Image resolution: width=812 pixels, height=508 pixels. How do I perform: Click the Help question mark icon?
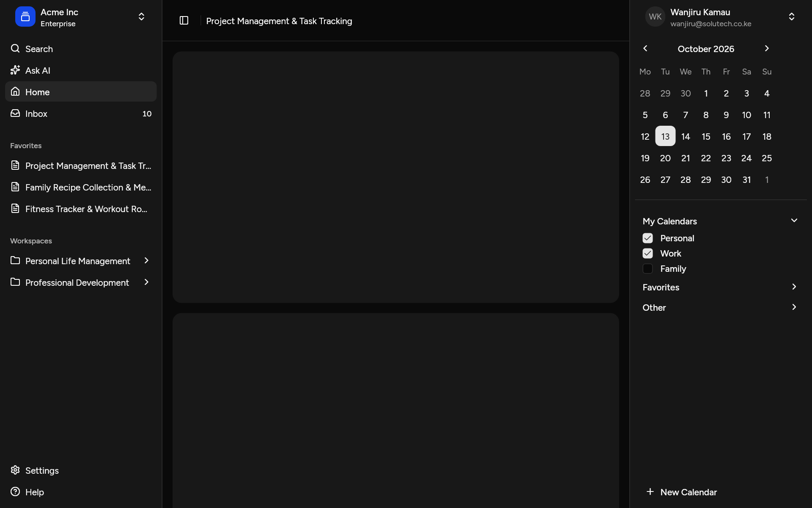(x=15, y=492)
